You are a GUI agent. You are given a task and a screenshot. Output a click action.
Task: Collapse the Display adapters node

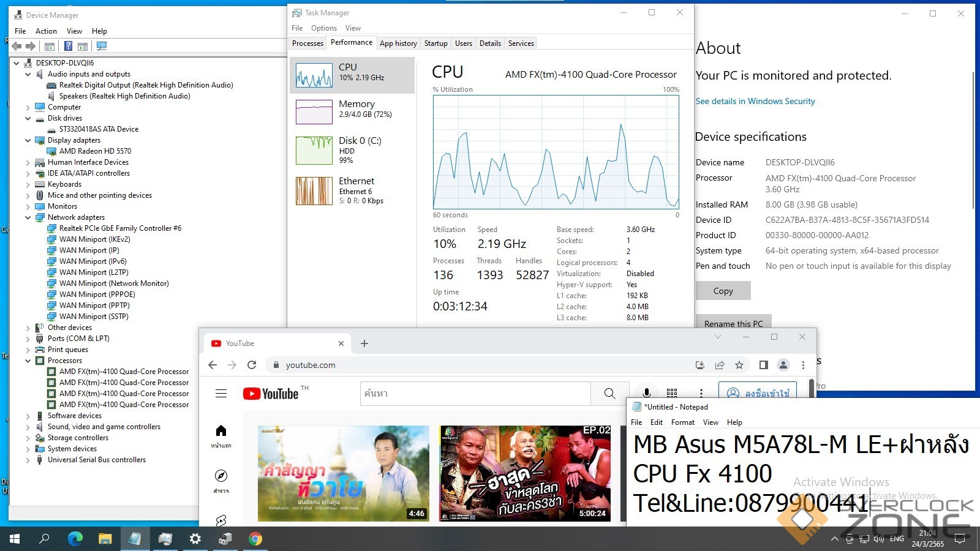pyautogui.click(x=28, y=140)
